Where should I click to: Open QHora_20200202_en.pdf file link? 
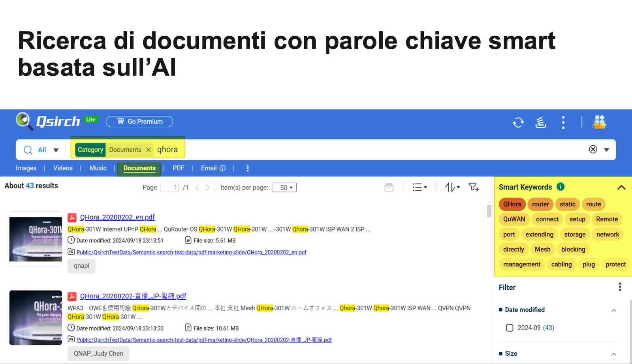117,218
